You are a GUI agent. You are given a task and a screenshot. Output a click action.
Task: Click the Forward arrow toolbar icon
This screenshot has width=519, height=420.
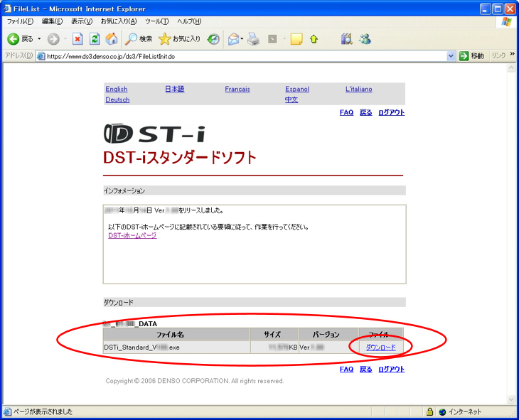[53, 39]
